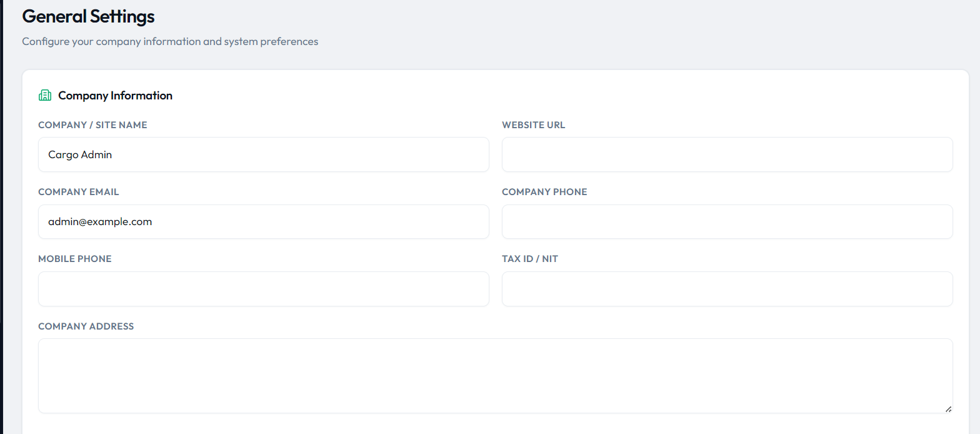This screenshot has width=980, height=434.
Task: Select the Company Email input
Action: 264,221
